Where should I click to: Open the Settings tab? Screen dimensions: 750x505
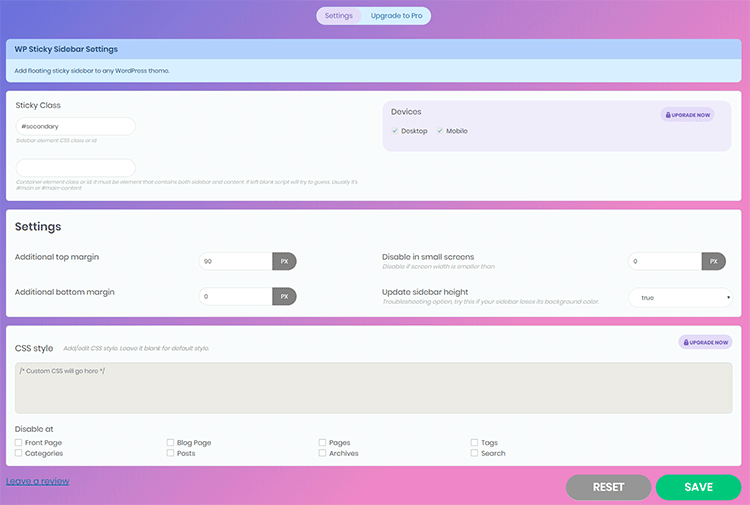tap(339, 16)
